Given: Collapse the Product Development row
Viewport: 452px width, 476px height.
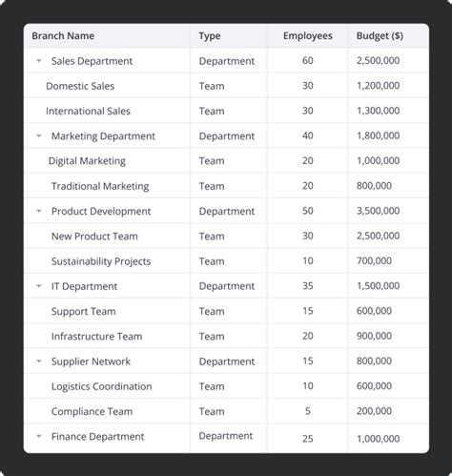Looking at the screenshot, I should [x=39, y=211].
